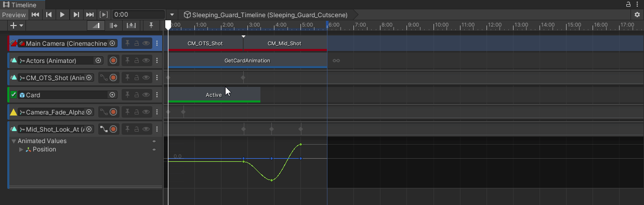This screenshot has height=205, width=644.
Task: Enable recording on the CM_OTS_Shot track
Action: [x=113, y=78]
